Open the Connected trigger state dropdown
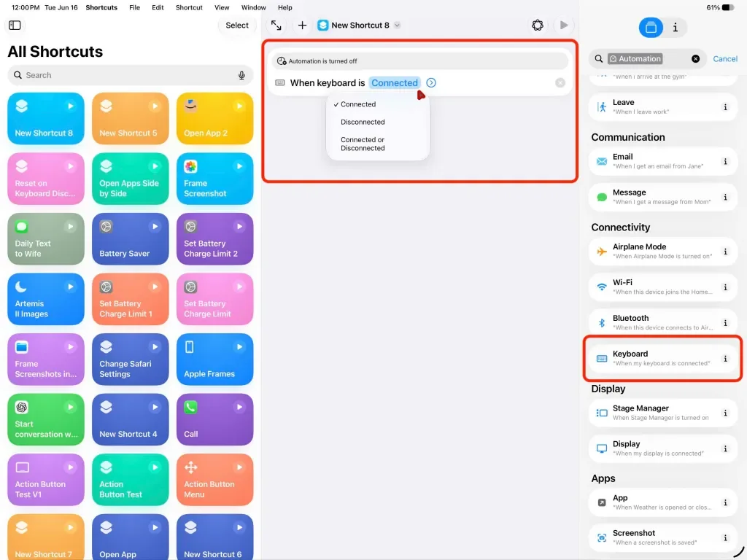The height and width of the screenshot is (560, 747). [395, 83]
